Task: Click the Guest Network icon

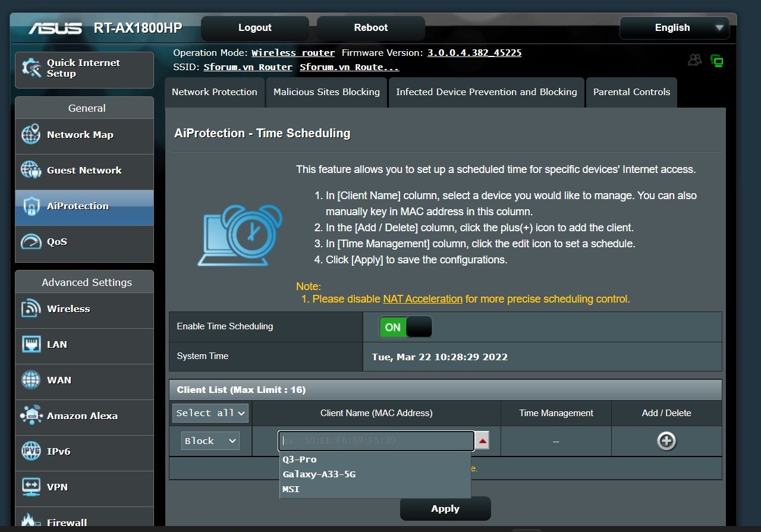Action: point(31,171)
